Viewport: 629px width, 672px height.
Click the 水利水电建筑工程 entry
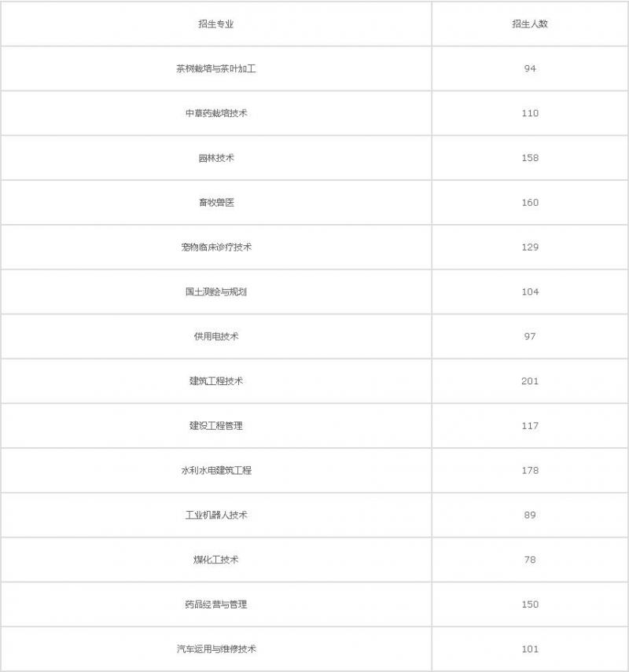216,471
